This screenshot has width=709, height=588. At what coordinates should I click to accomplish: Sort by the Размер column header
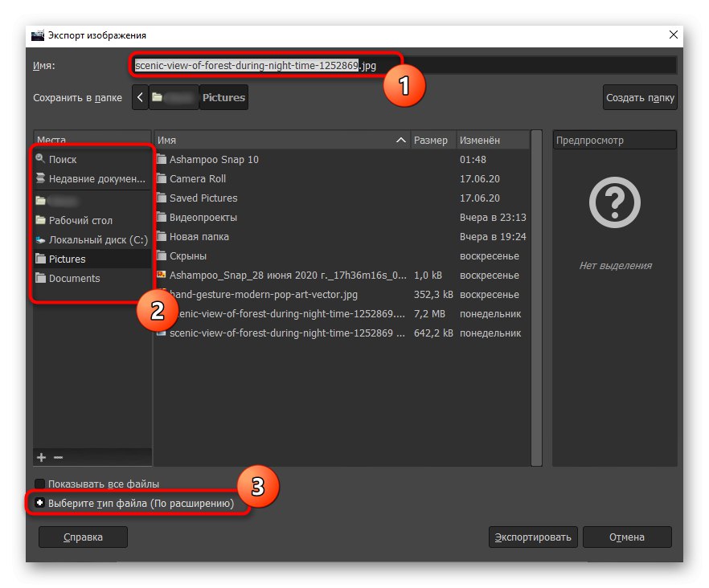point(433,140)
